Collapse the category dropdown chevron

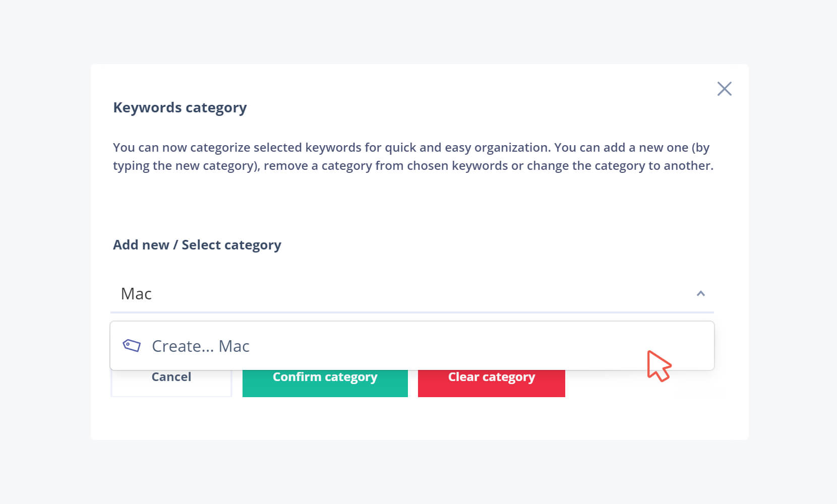point(700,293)
